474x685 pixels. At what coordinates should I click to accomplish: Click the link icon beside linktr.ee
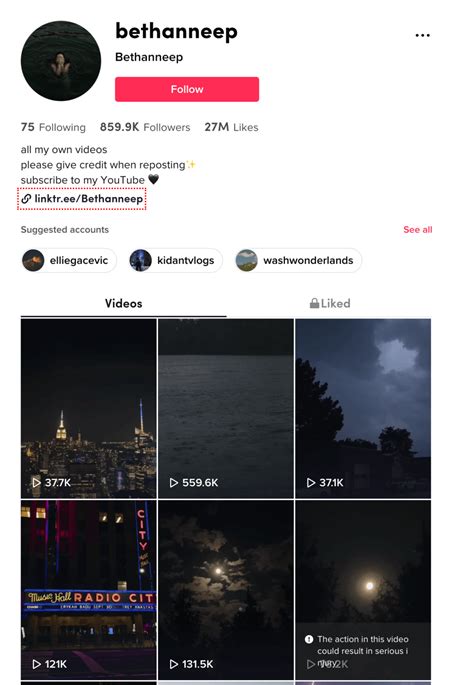click(26, 199)
